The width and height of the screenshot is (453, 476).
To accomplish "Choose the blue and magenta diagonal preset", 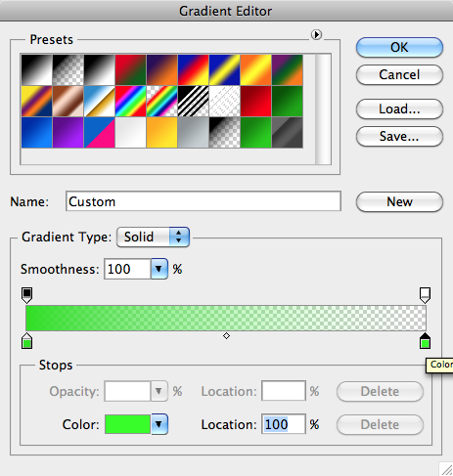I will pos(99,132).
